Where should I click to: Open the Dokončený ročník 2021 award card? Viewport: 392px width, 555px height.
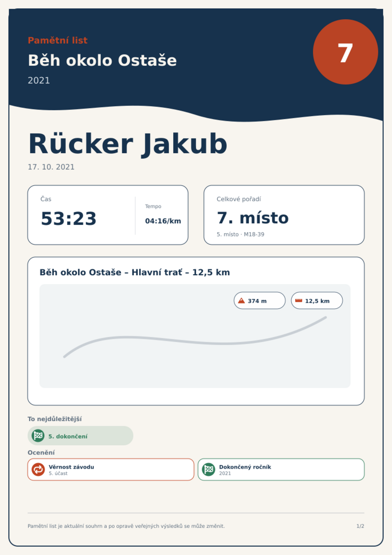[x=281, y=470]
